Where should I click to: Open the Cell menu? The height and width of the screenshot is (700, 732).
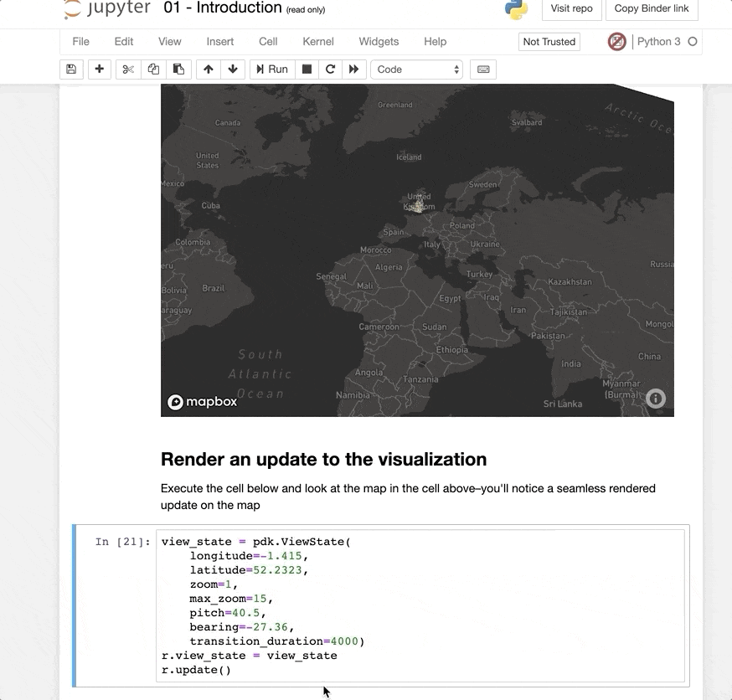coord(267,41)
